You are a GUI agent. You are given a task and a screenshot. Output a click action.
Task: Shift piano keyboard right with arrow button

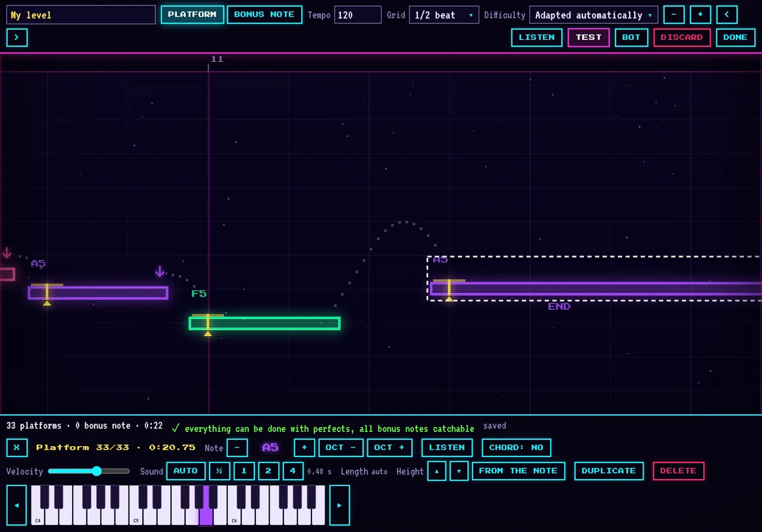(x=339, y=505)
